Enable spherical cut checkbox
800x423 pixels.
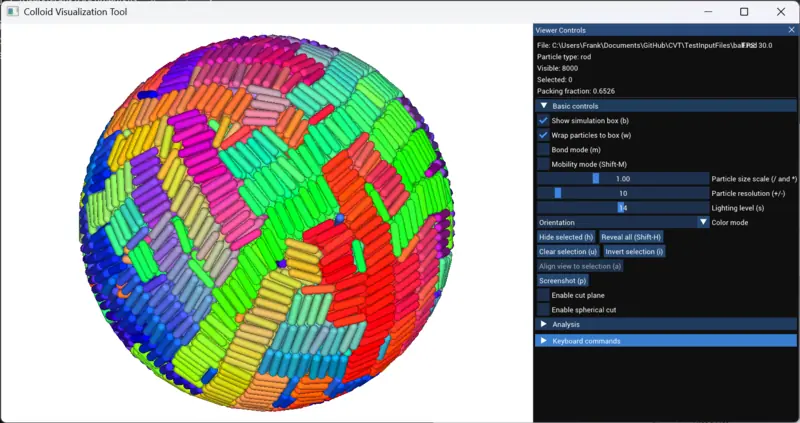[x=543, y=310]
